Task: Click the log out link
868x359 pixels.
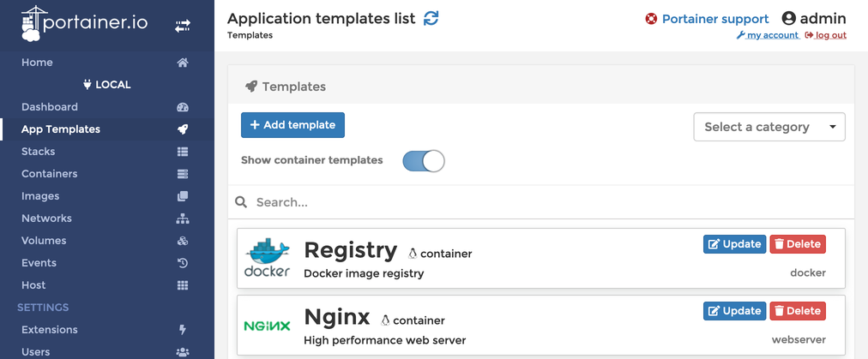Action: click(826, 35)
